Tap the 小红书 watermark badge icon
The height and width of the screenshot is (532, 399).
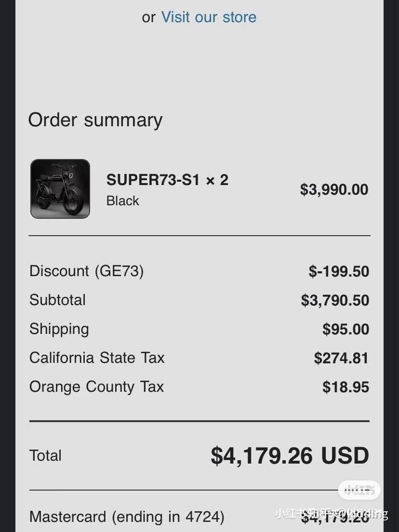(359, 491)
